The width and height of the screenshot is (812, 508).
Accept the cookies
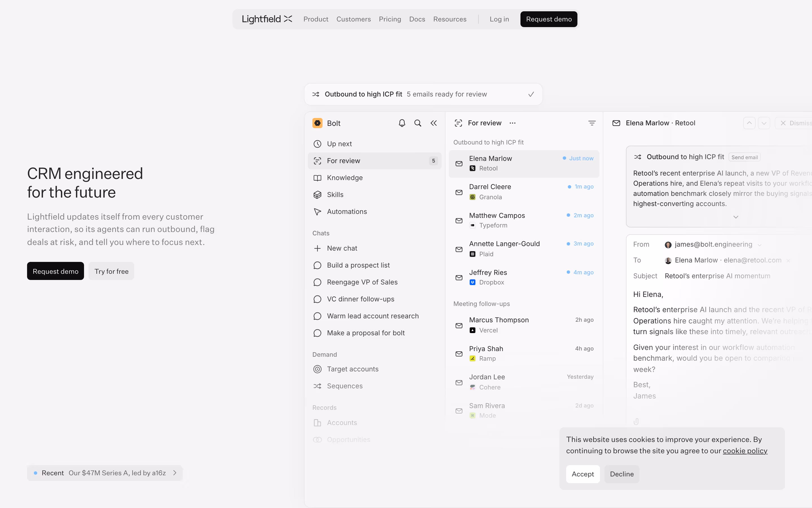click(x=583, y=474)
